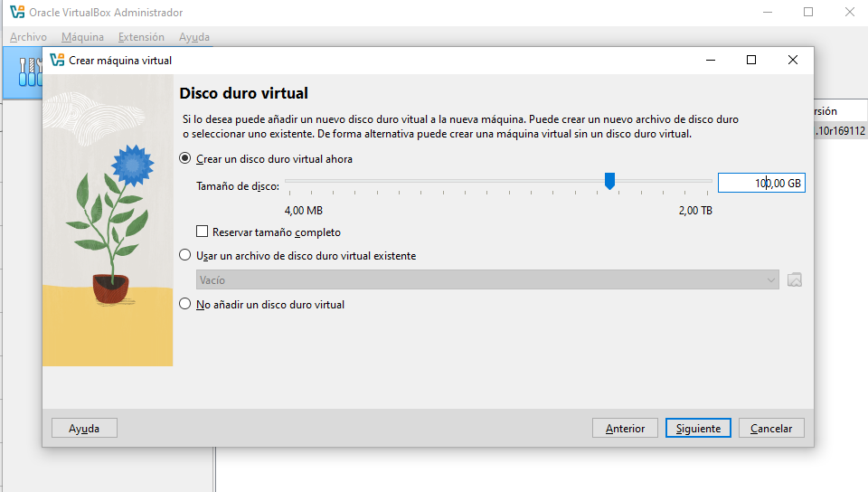Open the 'Vacío' disk file dropdown
868x492 pixels.
[x=487, y=280]
